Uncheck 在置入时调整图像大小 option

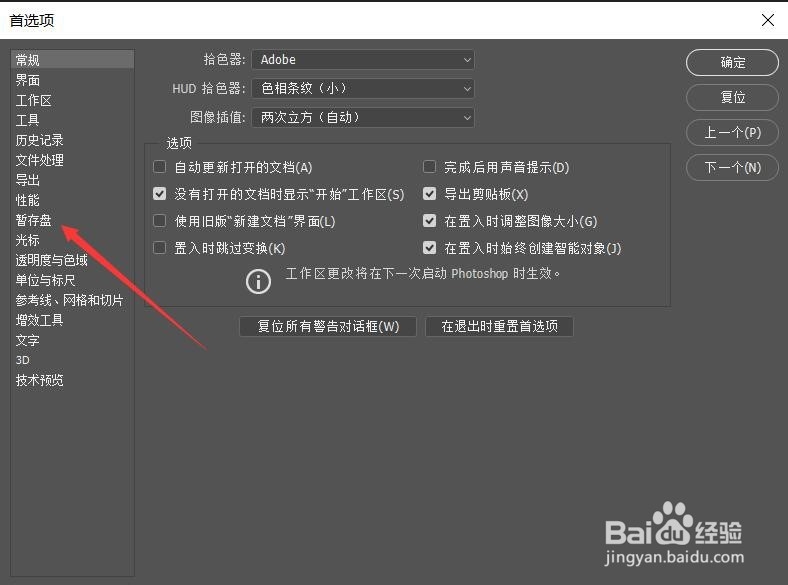[x=430, y=221]
